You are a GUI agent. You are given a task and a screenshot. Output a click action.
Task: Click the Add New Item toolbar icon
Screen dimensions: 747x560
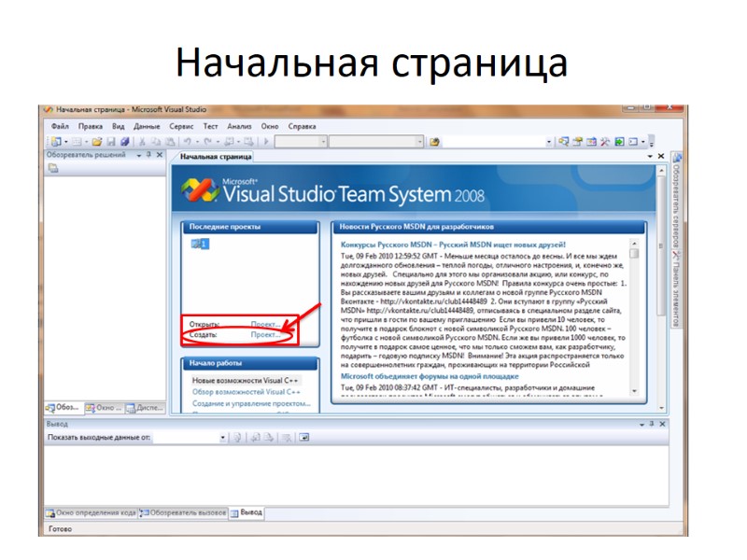click(x=78, y=142)
